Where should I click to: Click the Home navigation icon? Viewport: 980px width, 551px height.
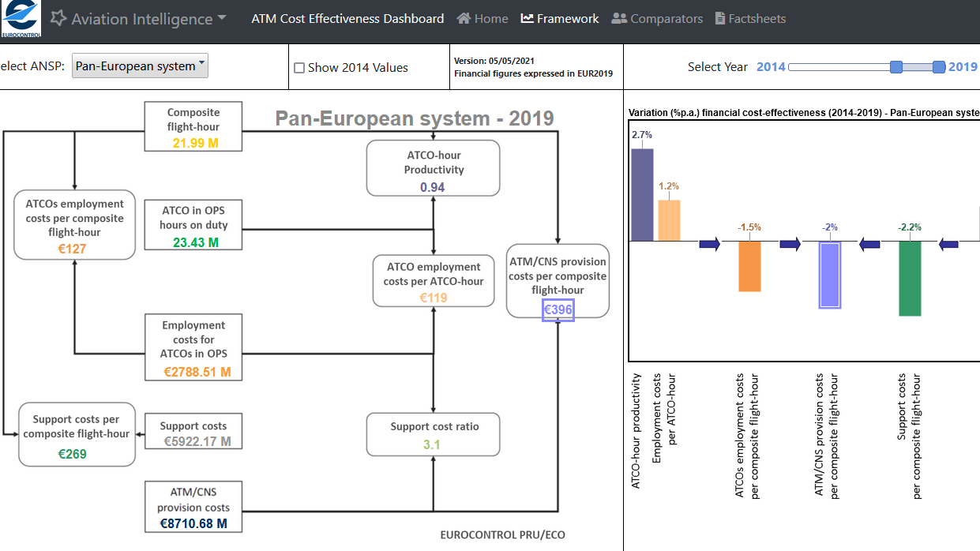point(464,17)
